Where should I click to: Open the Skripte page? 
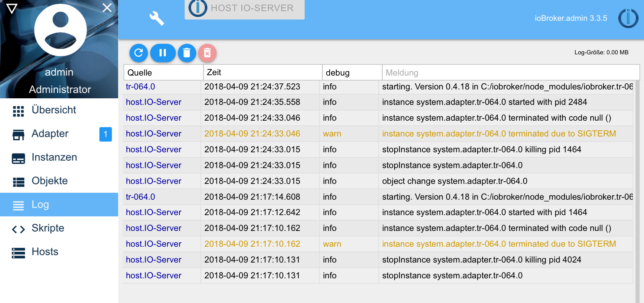[59, 228]
